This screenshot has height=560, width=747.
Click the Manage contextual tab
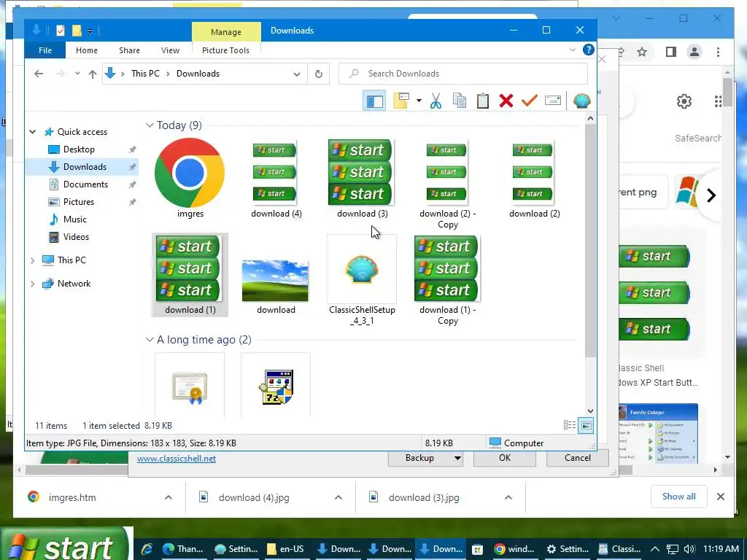click(226, 32)
